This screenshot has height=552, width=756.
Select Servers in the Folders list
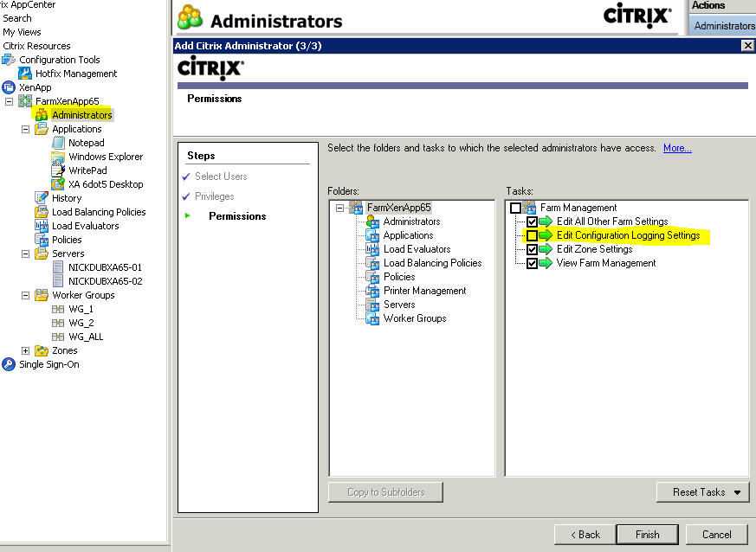point(399,305)
